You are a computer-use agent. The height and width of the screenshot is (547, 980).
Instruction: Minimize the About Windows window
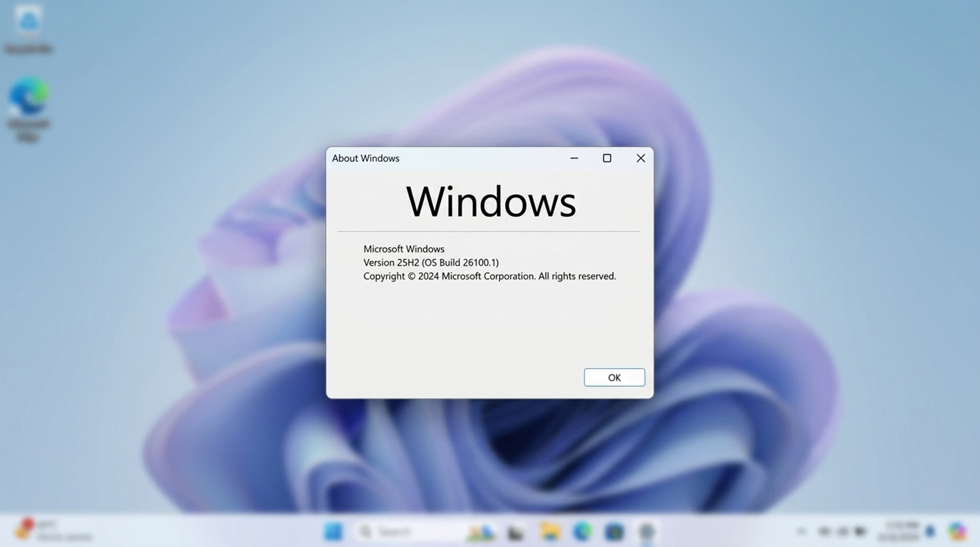point(574,158)
